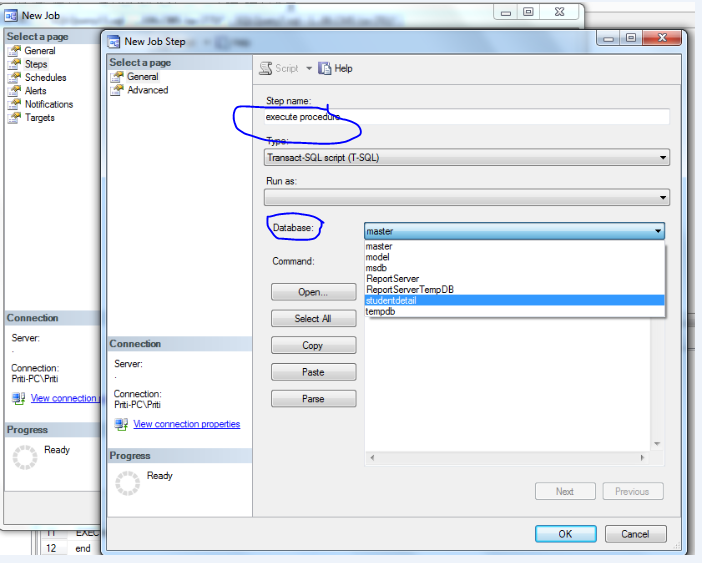Open General page in New Job window

40,51
